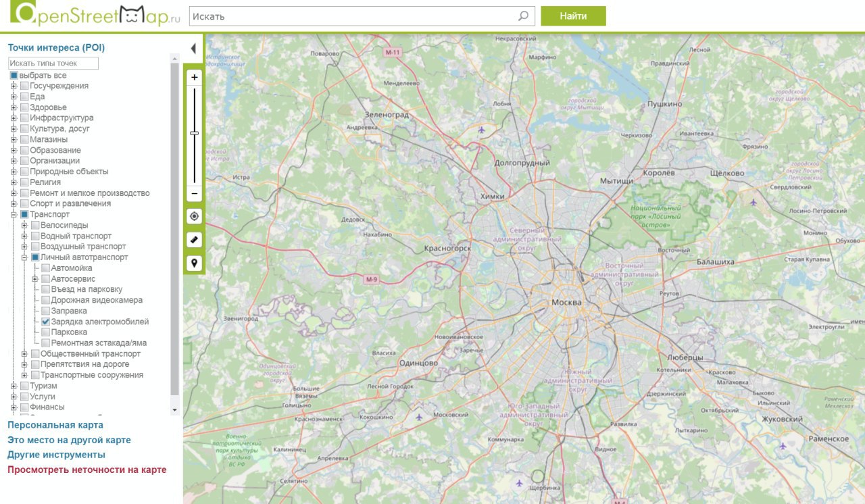Uncheck Зарядка электромобилей checkbox
Screen dimensions: 865x504
[46, 322]
